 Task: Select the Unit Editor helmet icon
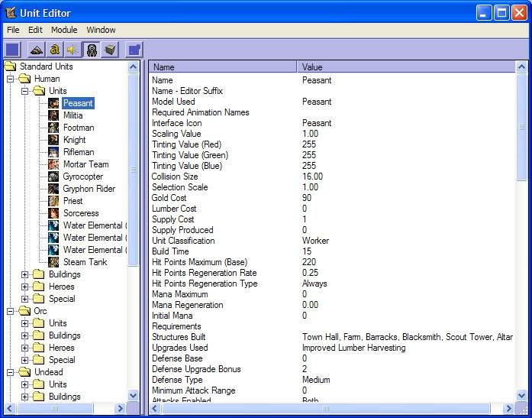[92, 50]
